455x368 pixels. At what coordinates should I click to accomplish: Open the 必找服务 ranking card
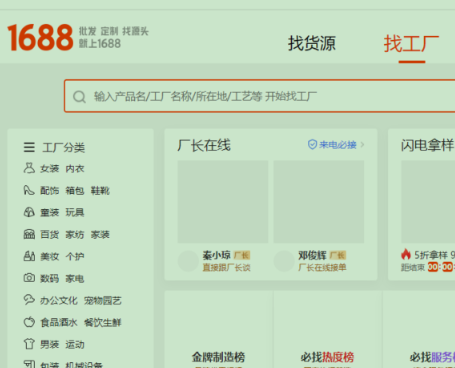point(419,329)
